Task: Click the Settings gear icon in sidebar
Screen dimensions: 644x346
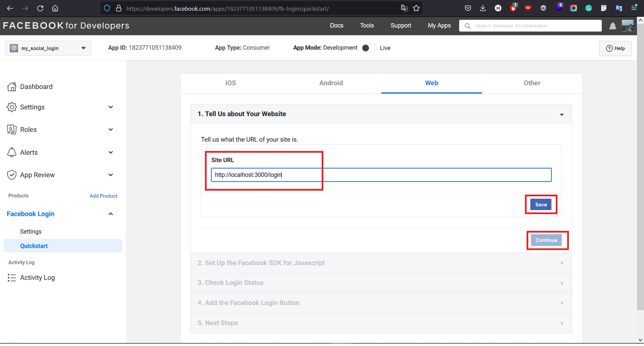Action: click(x=12, y=107)
